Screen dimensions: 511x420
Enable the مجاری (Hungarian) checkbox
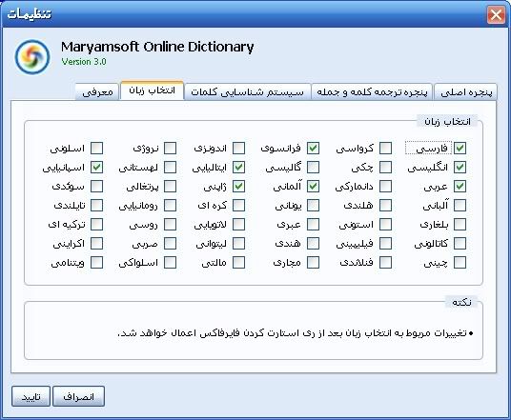pyautogui.click(x=313, y=263)
